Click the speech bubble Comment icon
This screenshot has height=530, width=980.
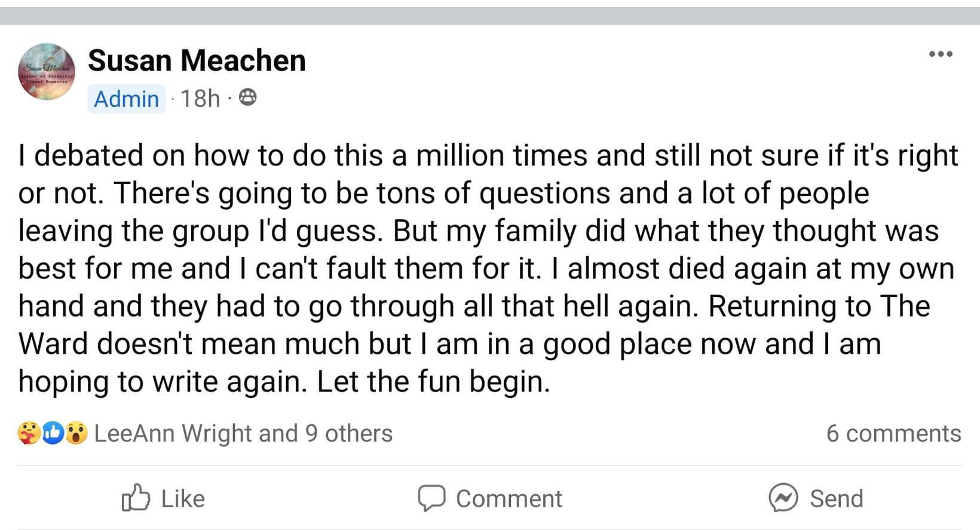pyautogui.click(x=431, y=498)
